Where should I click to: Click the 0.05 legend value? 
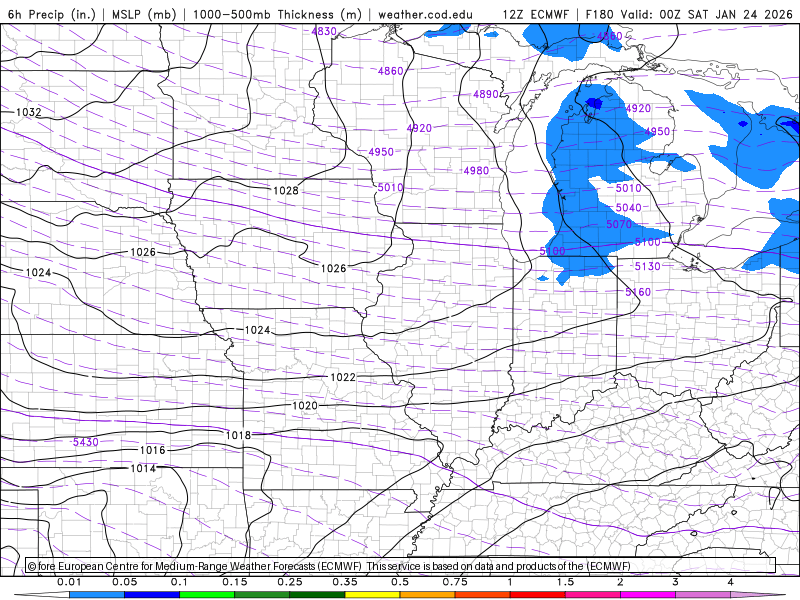coord(124,582)
